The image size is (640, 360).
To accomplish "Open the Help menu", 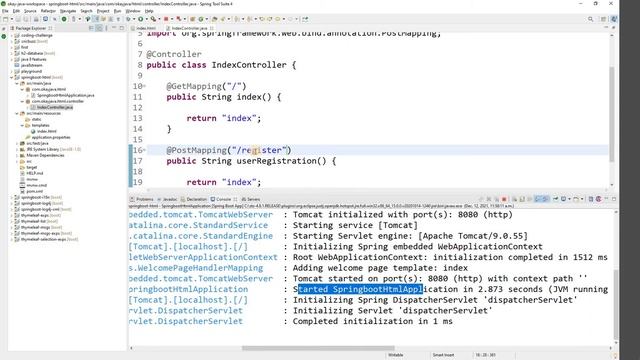I will [x=149, y=11].
